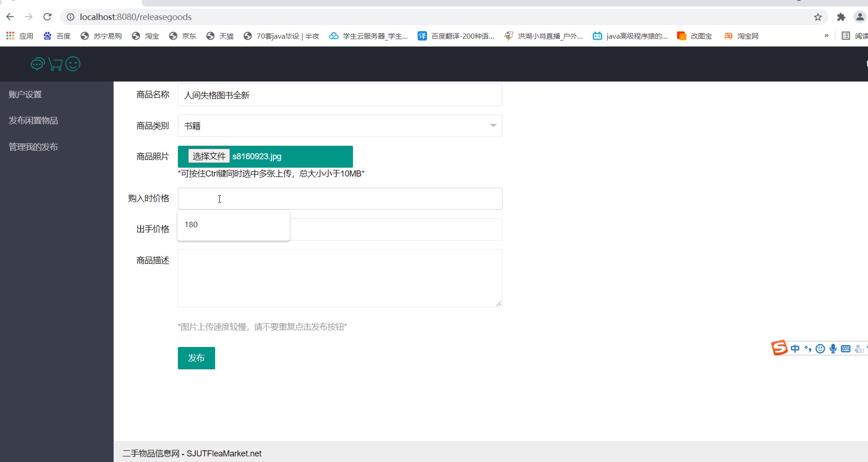The image size is (868, 462).
Task: Click the 商品名称 input field
Action: coord(340,95)
